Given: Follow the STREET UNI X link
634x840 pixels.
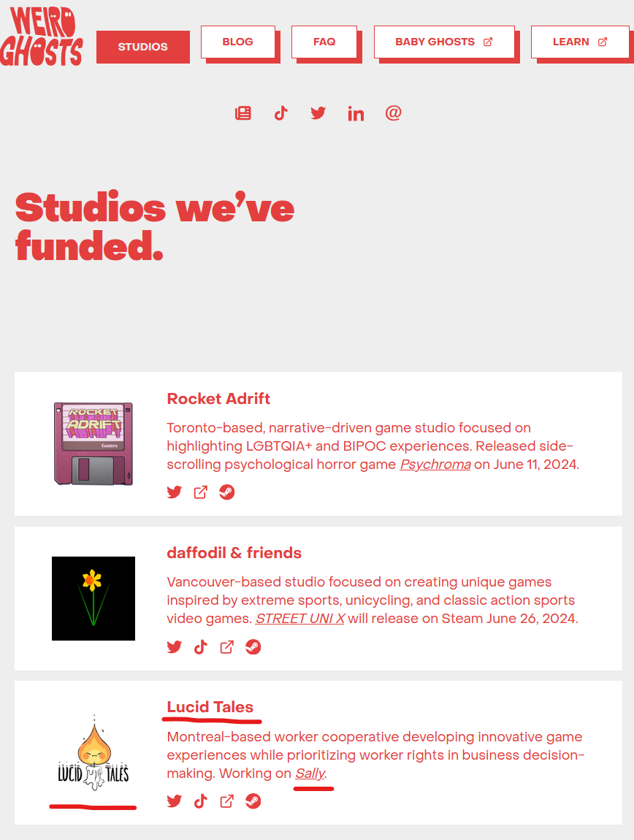Looking at the screenshot, I should click(x=300, y=619).
